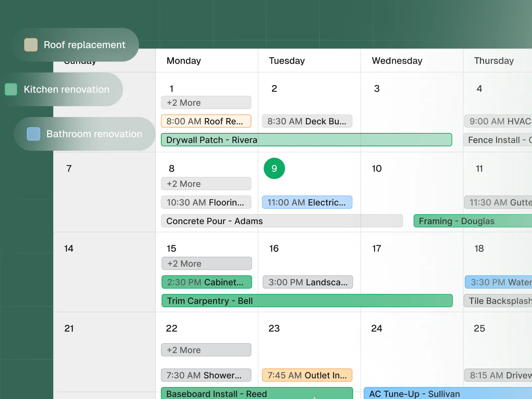Viewport: 532px width, 399px height.
Task: Expand the +2 More overflow on day 22
Action: coord(206,349)
